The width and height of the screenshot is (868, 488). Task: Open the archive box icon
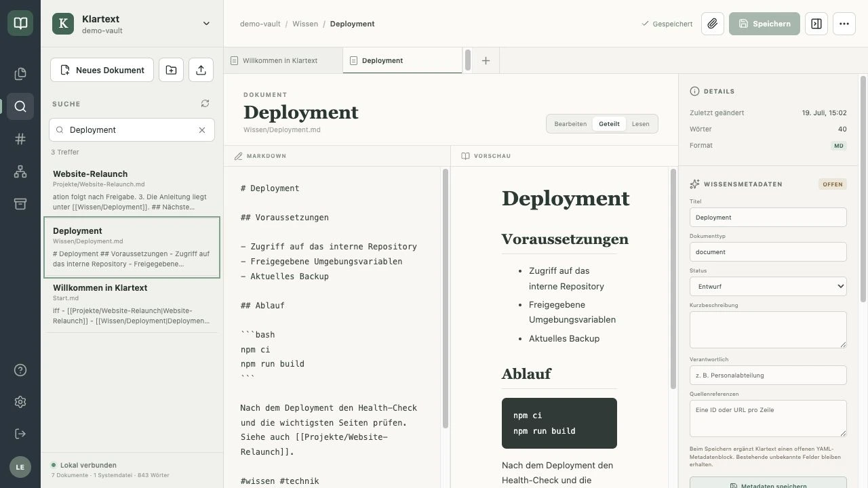point(20,204)
